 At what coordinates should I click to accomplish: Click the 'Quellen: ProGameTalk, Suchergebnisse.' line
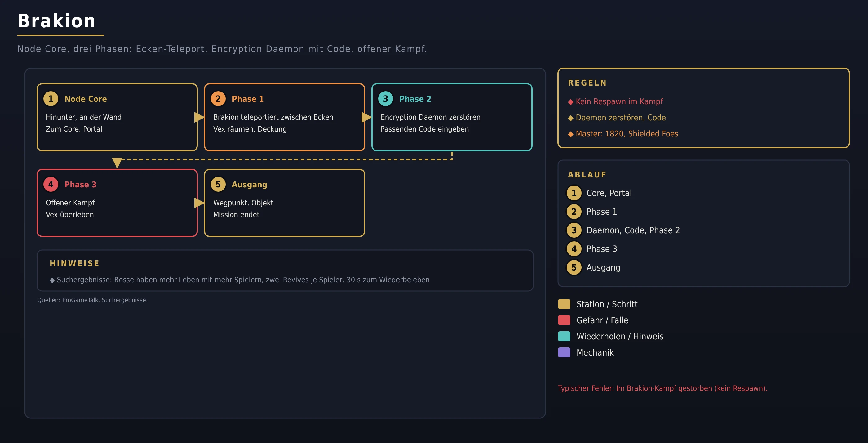92,300
